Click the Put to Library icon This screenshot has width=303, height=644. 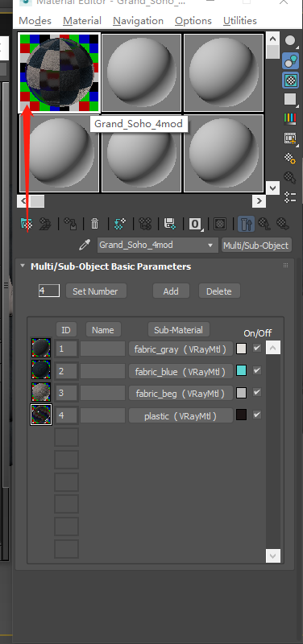click(x=169, y=224)
